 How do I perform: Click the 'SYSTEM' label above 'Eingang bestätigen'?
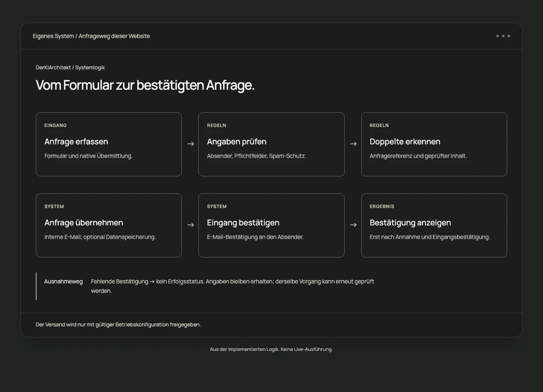tap(217, 207)
